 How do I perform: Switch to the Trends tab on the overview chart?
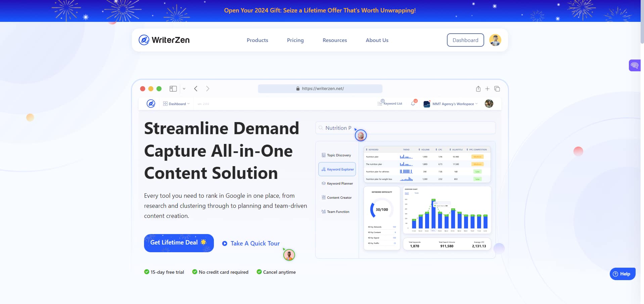[417, 193]
